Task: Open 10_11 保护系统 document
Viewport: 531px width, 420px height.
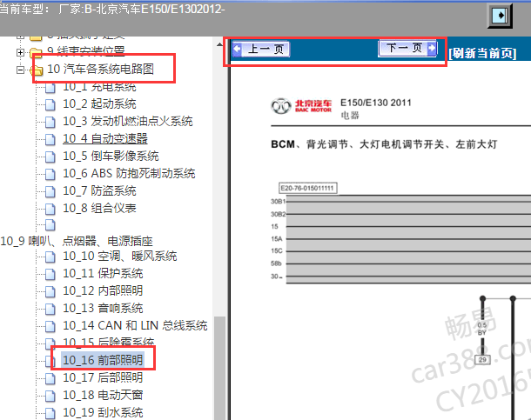Action: click(x=103, y=273)
